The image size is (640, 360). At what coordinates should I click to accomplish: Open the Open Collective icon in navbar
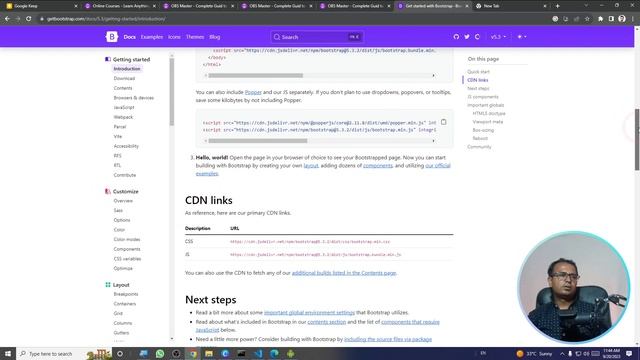477,37
